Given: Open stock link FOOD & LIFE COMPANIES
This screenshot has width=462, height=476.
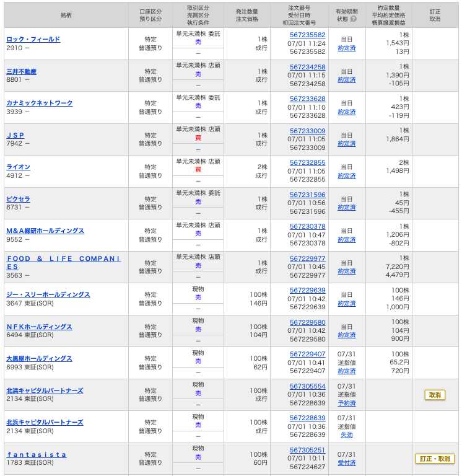Looking at the screenshot, I should 63,263.
